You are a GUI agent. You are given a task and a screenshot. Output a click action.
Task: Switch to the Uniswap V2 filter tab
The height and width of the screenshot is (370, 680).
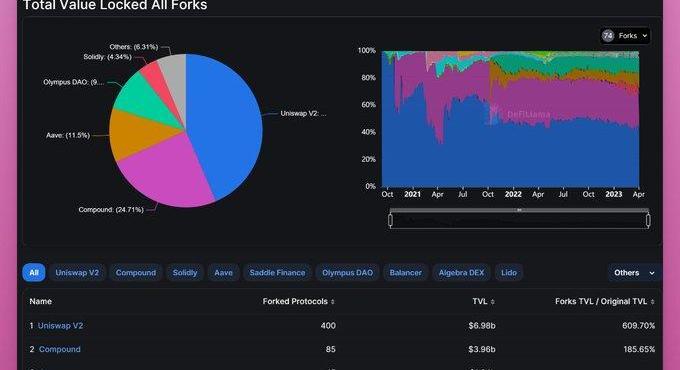click(77, 272)
